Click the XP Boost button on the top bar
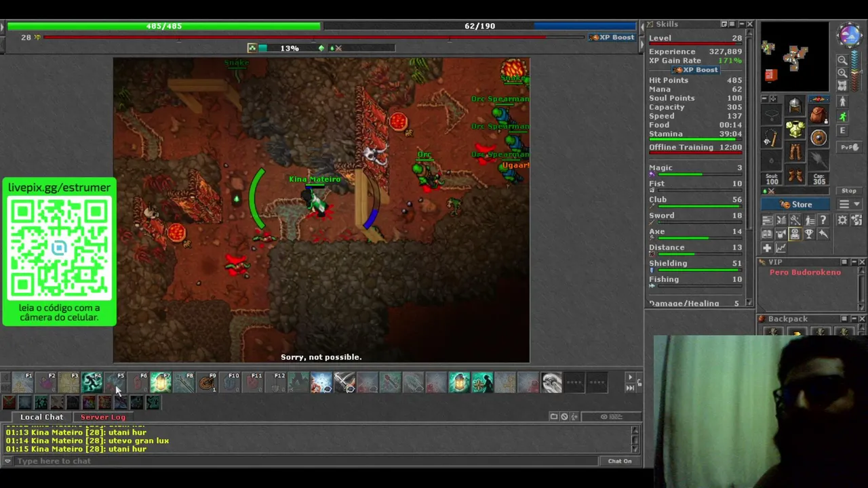The height and width of the screenshot is (488, 868). [x=612, y=37]
